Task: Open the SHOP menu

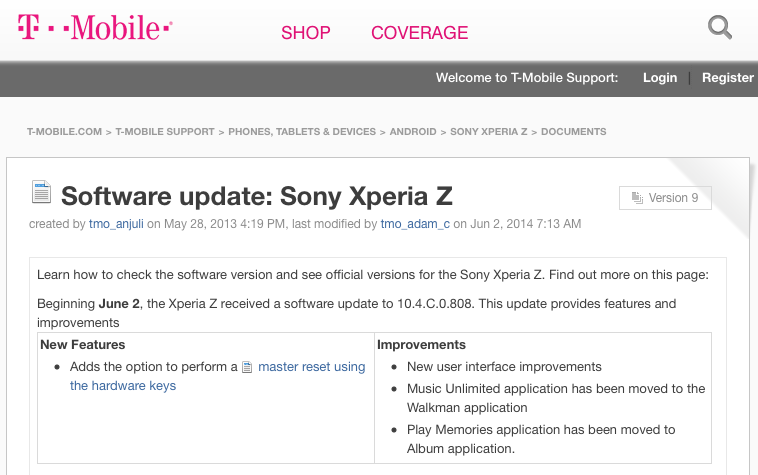Action: click(305, 33)
